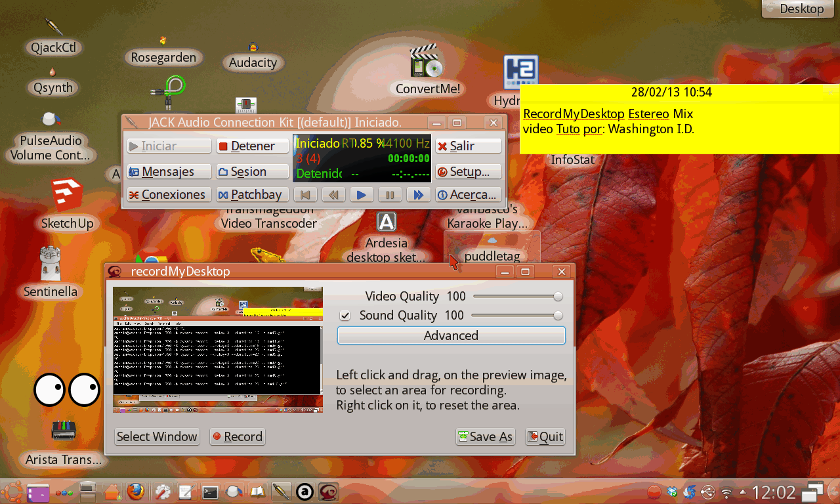
Task: Switch to recordMyDesktop taskbar entry
Action: (328, 492)
